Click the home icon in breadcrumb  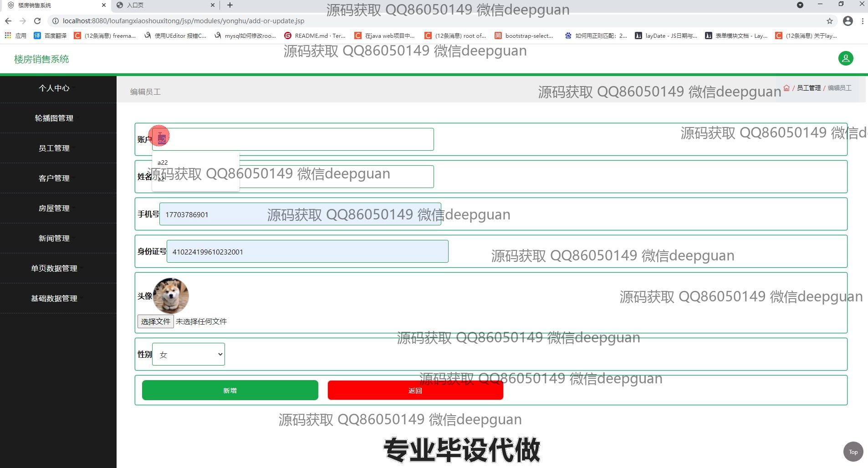[x=786, y=88]
